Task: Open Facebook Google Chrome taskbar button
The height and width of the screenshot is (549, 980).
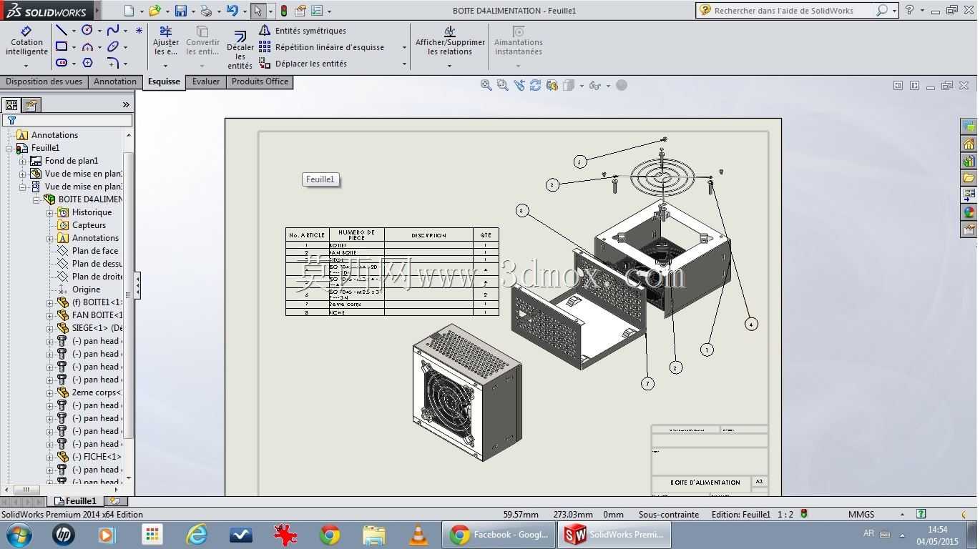Action: tap(499, 535)
